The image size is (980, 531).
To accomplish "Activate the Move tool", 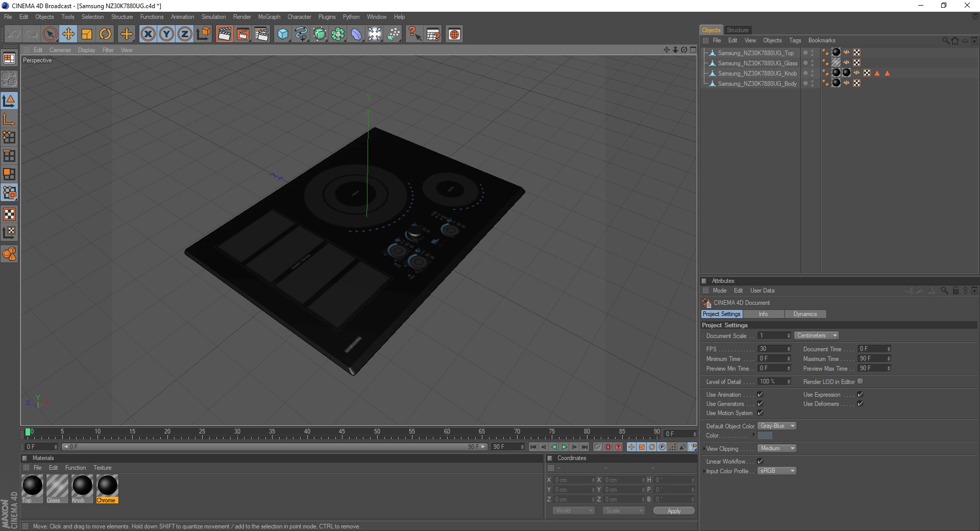I will [x=68, y=34].
